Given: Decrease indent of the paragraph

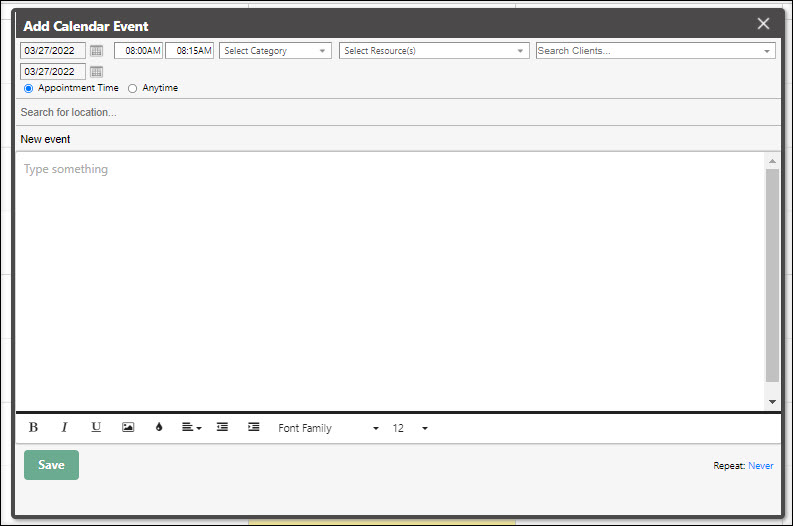Looking at the screenshot, I should point(223,427).
